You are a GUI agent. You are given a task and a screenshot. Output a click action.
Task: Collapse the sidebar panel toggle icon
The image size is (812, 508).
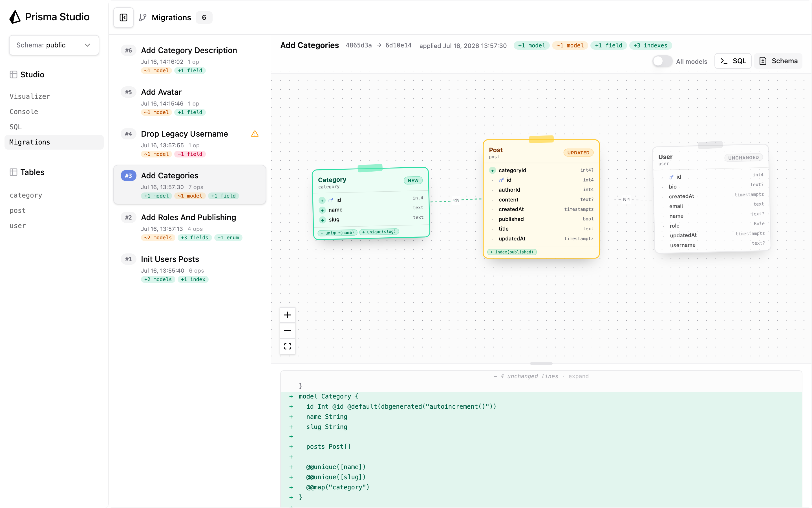click(123, 17)
